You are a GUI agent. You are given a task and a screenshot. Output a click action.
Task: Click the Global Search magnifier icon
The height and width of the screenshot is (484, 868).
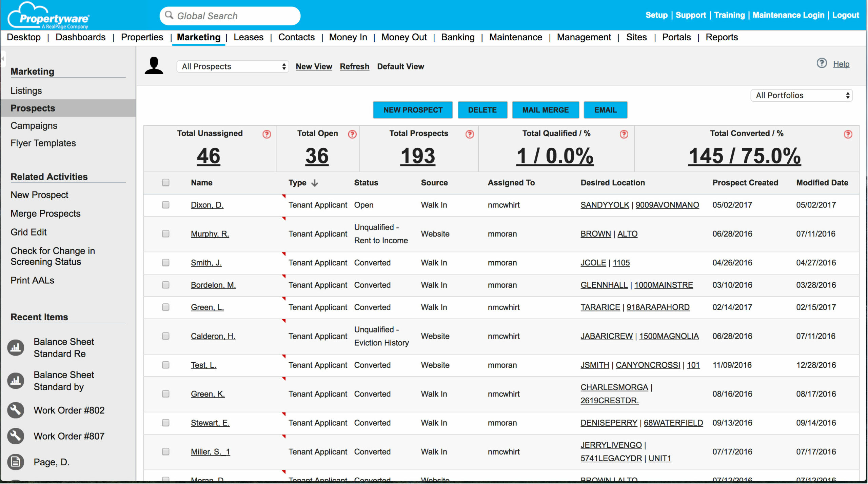pyautogui.click(x=169, y=15)
